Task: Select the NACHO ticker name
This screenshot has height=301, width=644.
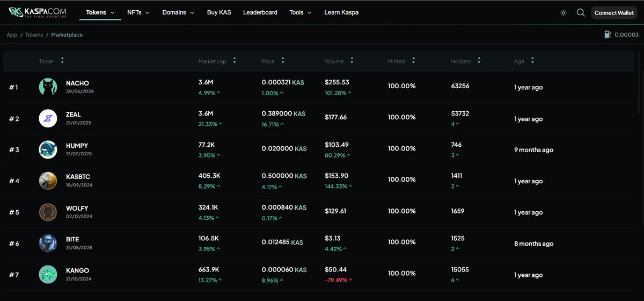Action: click(x=77, y=83)
